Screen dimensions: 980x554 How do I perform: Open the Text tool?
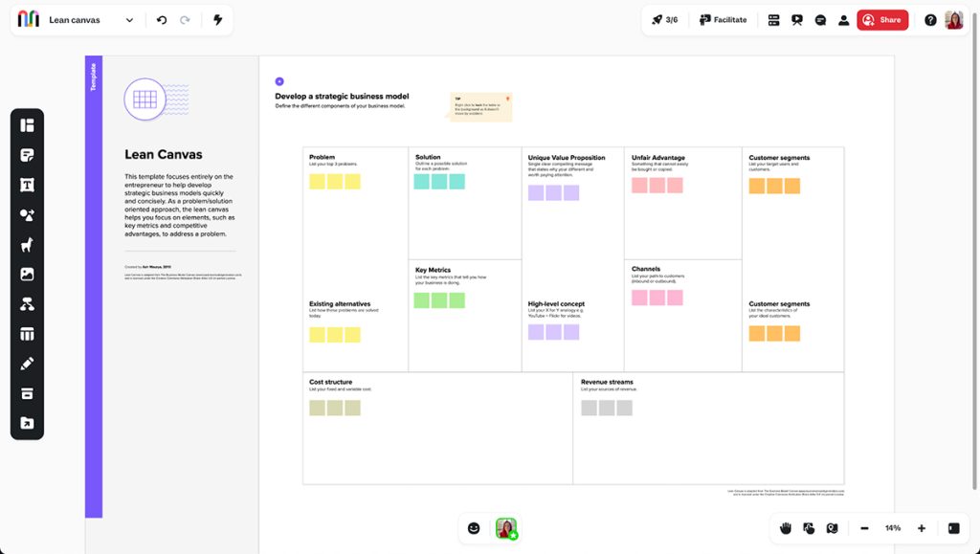tap(27, 183)
